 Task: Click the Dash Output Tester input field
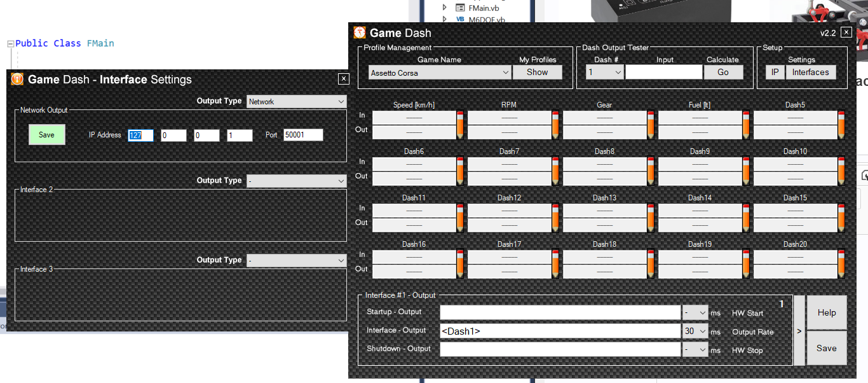pyautogui.click(x=663, y=73)
